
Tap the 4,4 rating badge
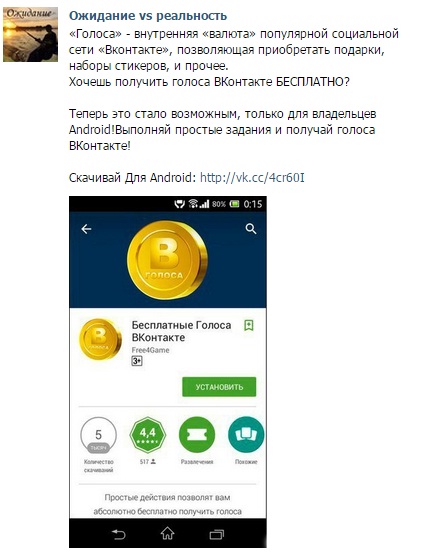[x=148, y=435]
